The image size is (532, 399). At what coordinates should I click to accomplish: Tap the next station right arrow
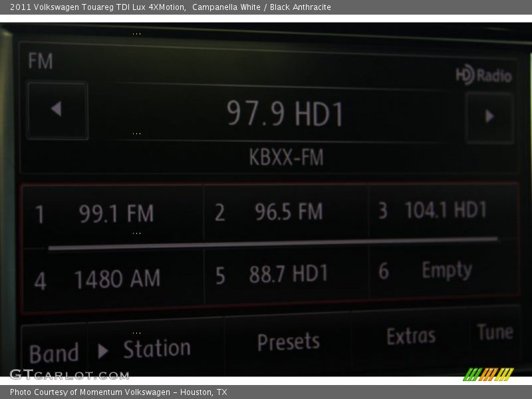[489, 118]
